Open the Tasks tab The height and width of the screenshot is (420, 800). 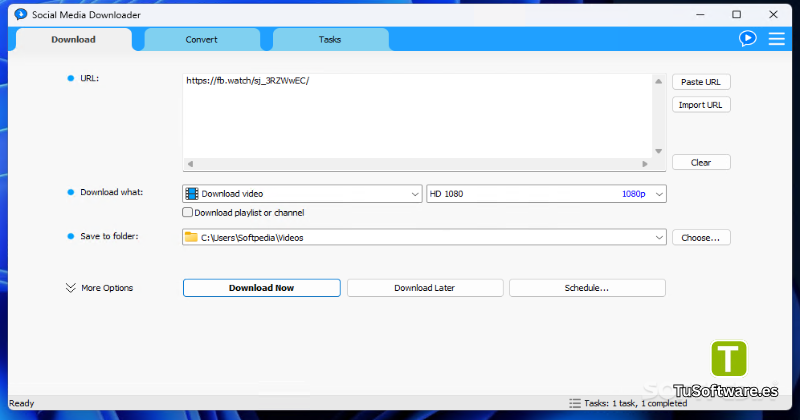coord(330,39)
